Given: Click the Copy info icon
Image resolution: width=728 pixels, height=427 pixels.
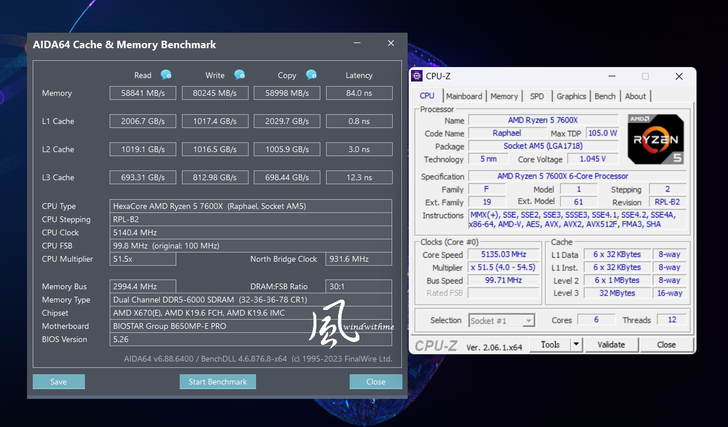Looking at the screenshot, I should pos(311,75).
